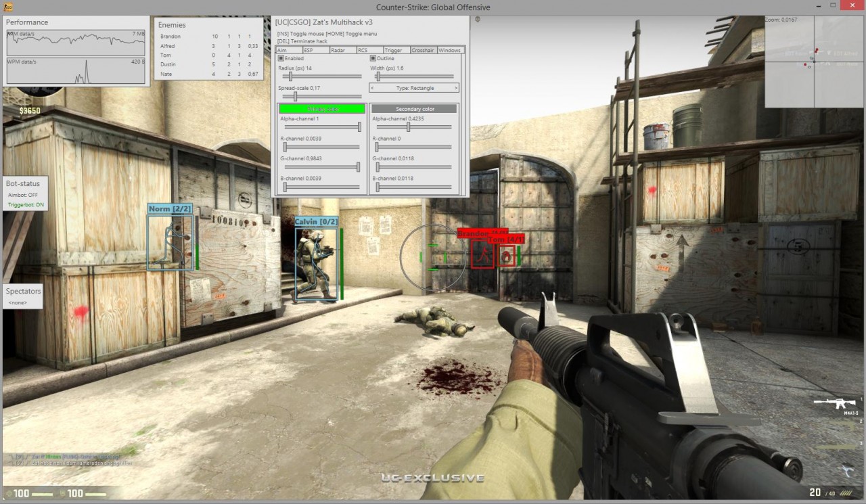Image resolution: width=866 pixels, height=504 pixels.
Task: Switch to the ESP tab
Action: [x=316, y=50]
